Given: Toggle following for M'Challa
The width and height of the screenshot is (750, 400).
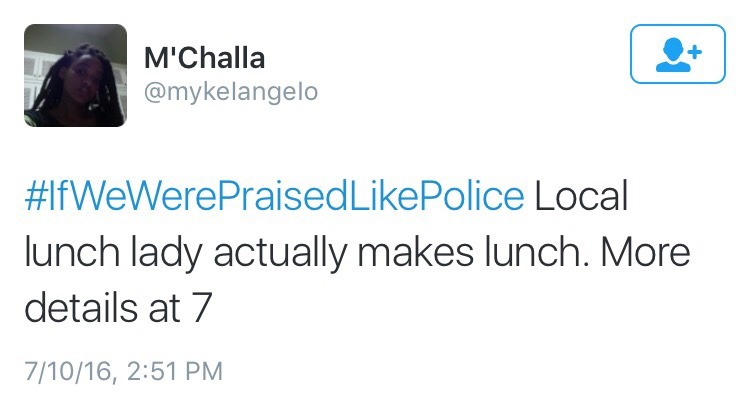Looking at the screenshot, I should click(x=677, y=54).
